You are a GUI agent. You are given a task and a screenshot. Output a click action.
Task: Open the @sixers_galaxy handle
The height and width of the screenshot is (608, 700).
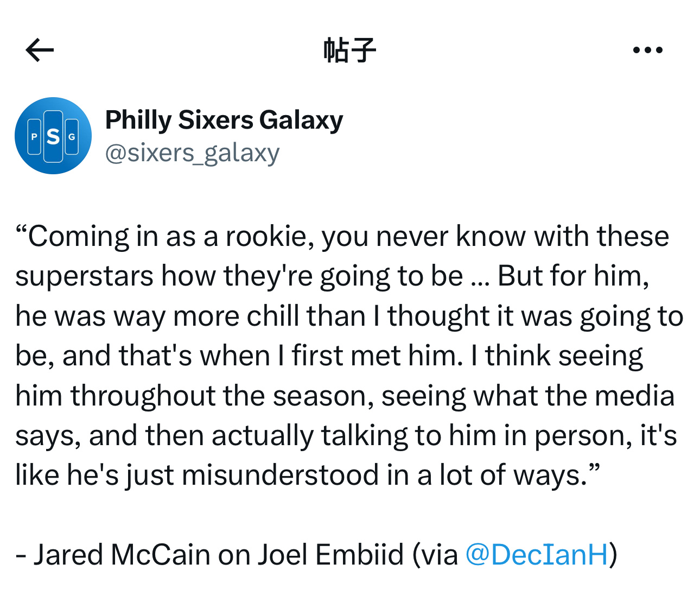pos(192,153)
